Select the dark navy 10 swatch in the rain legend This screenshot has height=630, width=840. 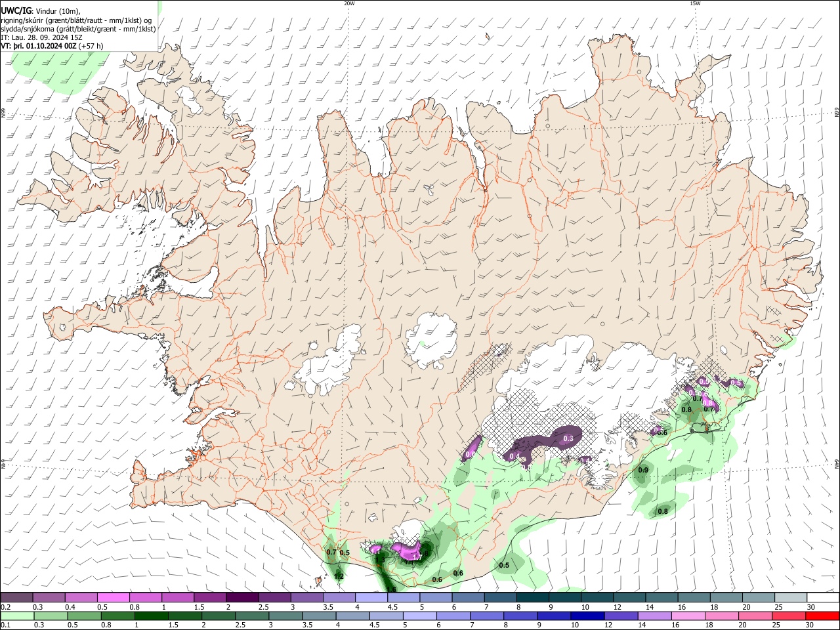pos(587,616)
